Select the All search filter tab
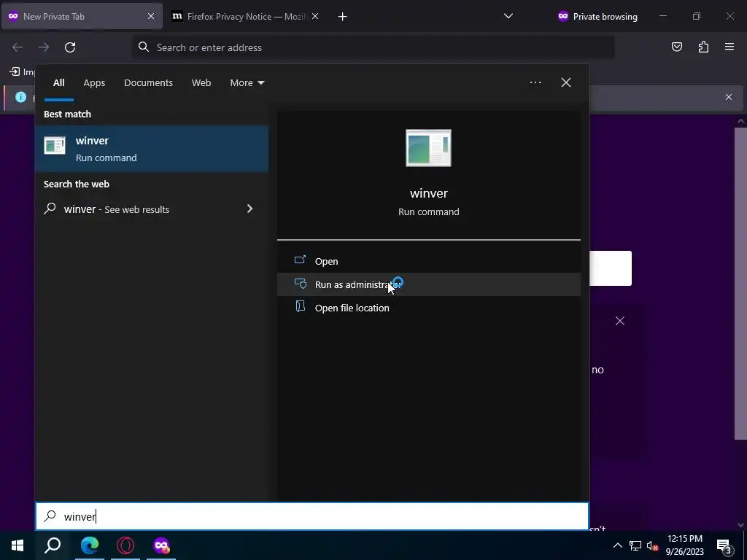 pos(58,83)
